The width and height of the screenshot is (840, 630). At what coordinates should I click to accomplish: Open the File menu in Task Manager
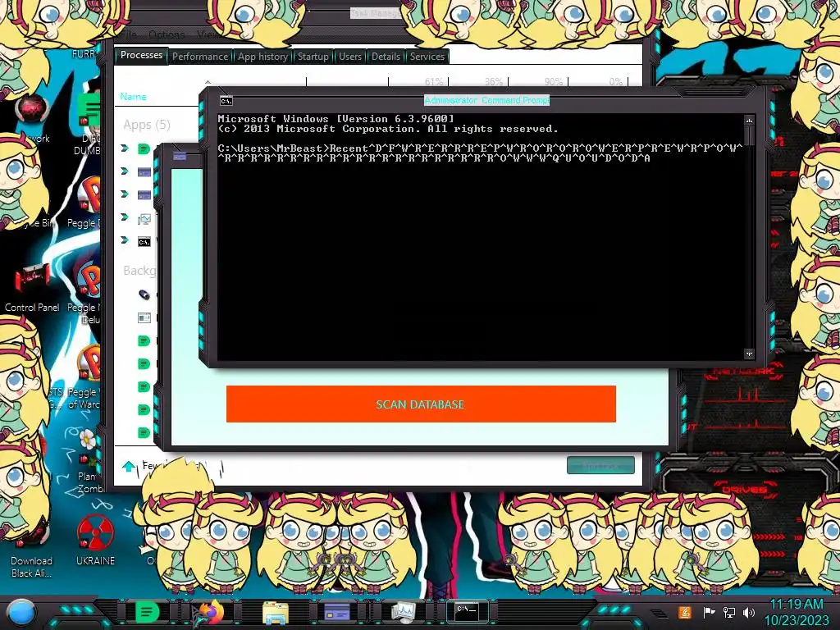(129, 34)
